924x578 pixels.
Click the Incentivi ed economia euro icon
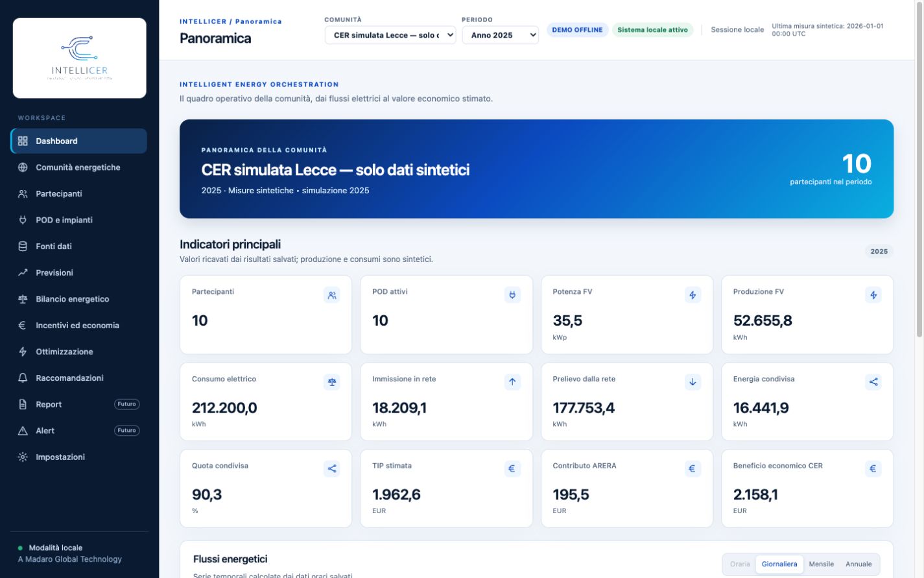click(x=23, y=326)
